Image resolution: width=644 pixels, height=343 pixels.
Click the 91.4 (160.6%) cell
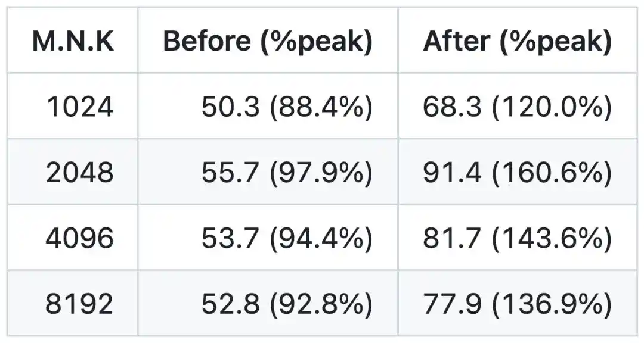point(518,171)
